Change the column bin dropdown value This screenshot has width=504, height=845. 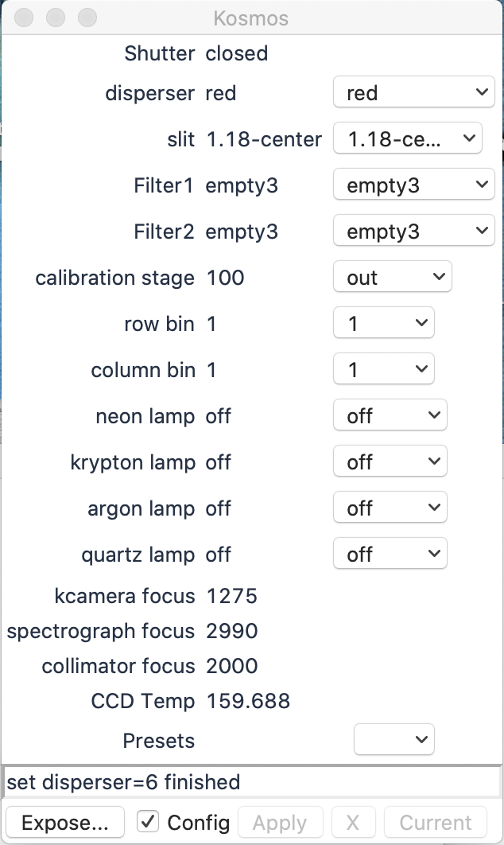coord(383,370)
